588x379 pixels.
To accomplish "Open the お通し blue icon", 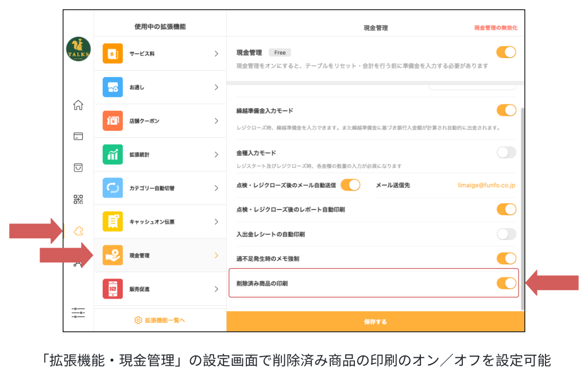I will point(113,87).
